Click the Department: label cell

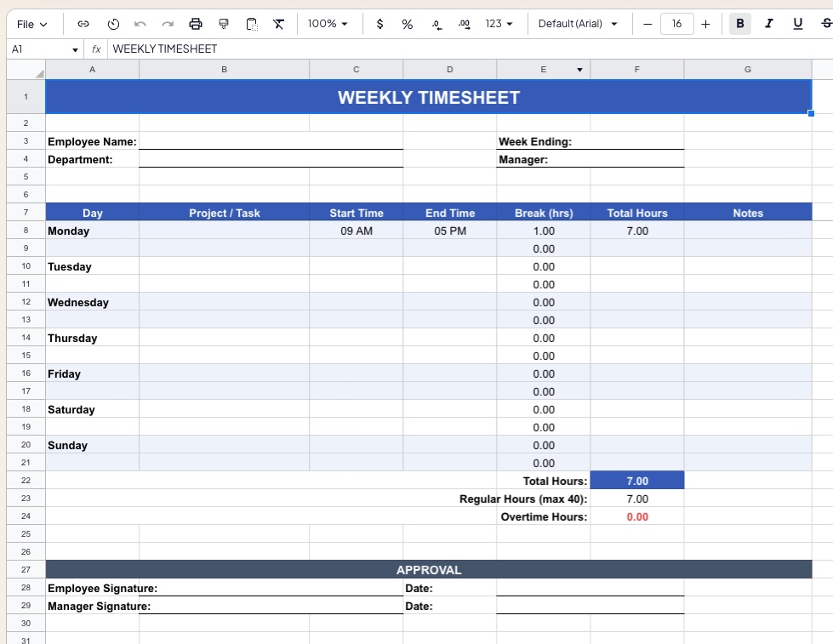93,159
